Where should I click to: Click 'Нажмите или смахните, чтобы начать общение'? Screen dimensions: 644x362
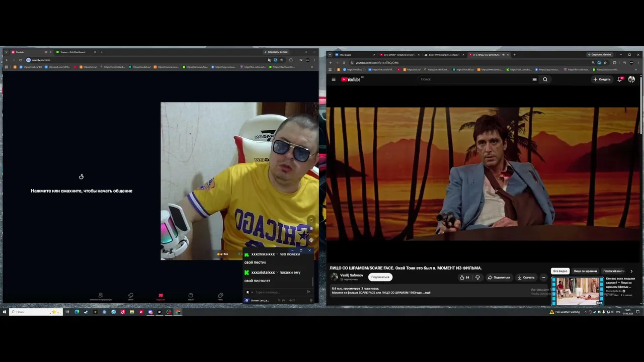[82, 191]
